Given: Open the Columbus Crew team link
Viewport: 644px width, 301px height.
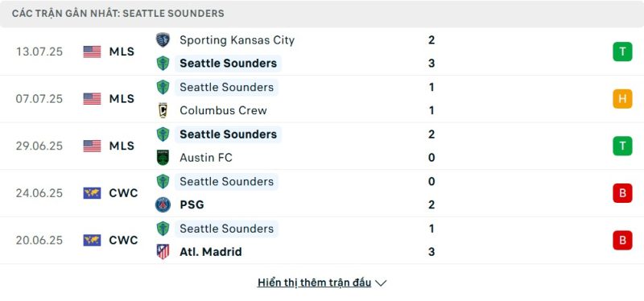Looking at the screenshot, I should point(223,110).
